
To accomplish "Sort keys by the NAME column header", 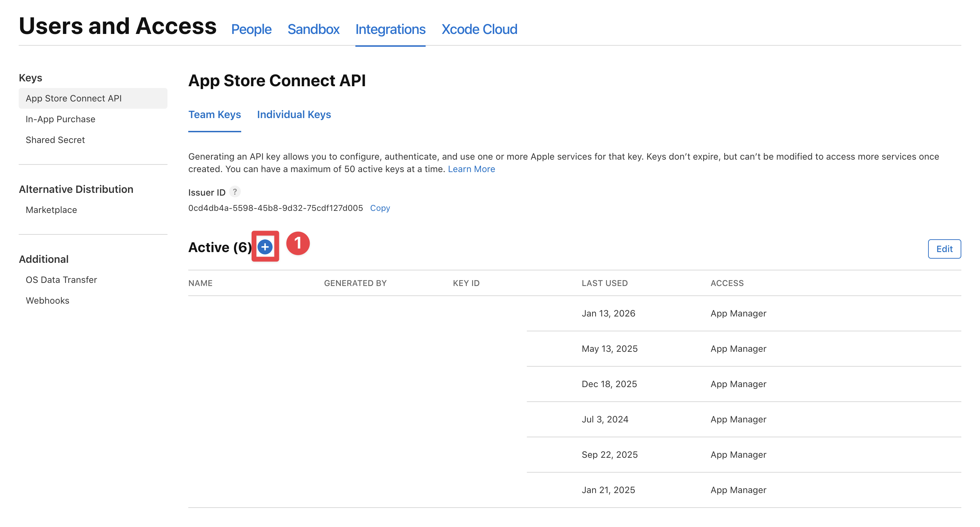I will (200, 283).
